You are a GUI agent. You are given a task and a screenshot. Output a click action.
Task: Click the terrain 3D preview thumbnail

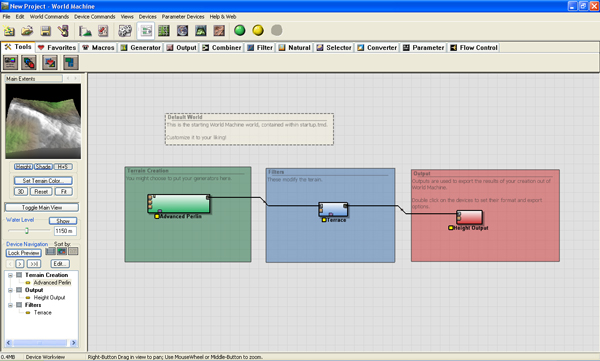tap(43, 121)
